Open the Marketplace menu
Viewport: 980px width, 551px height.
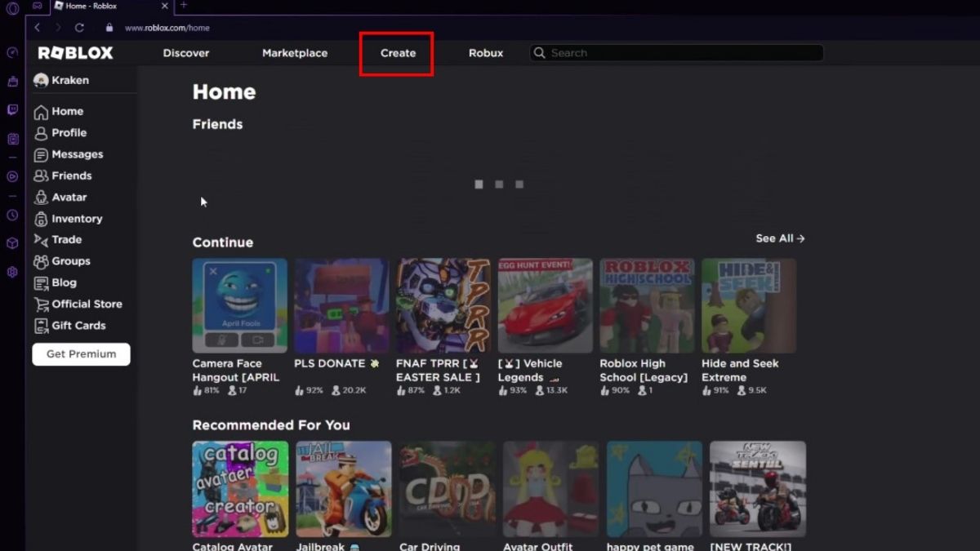(x=295, y=53)
